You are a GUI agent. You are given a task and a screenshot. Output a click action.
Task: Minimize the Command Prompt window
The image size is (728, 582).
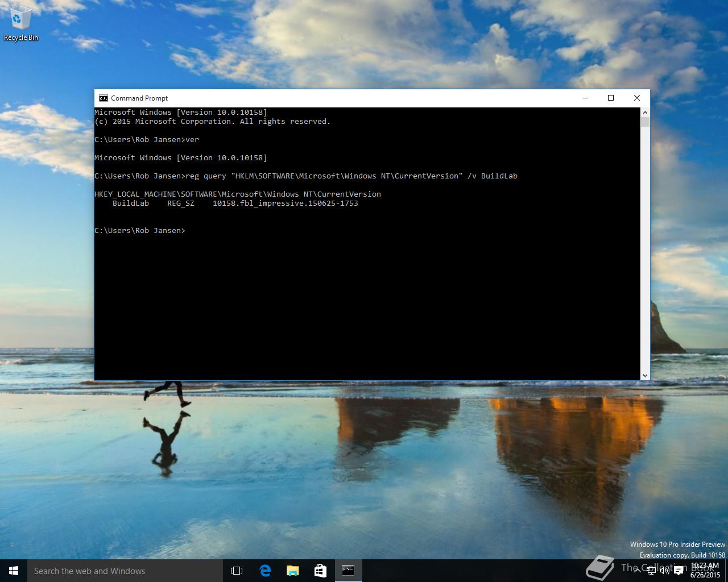click(x=585, y=98)
